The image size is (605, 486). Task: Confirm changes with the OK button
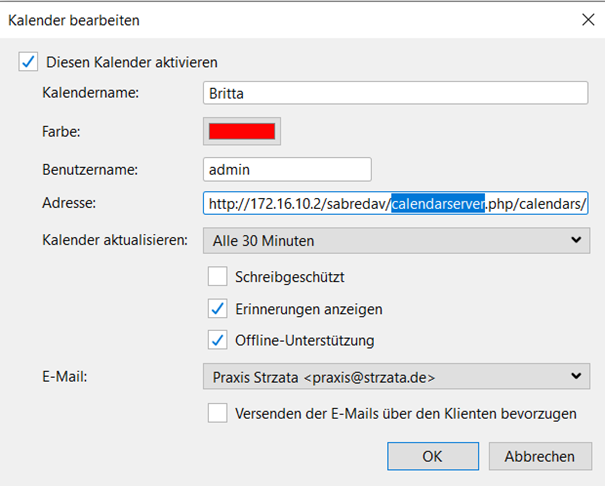tap(432, 456)
